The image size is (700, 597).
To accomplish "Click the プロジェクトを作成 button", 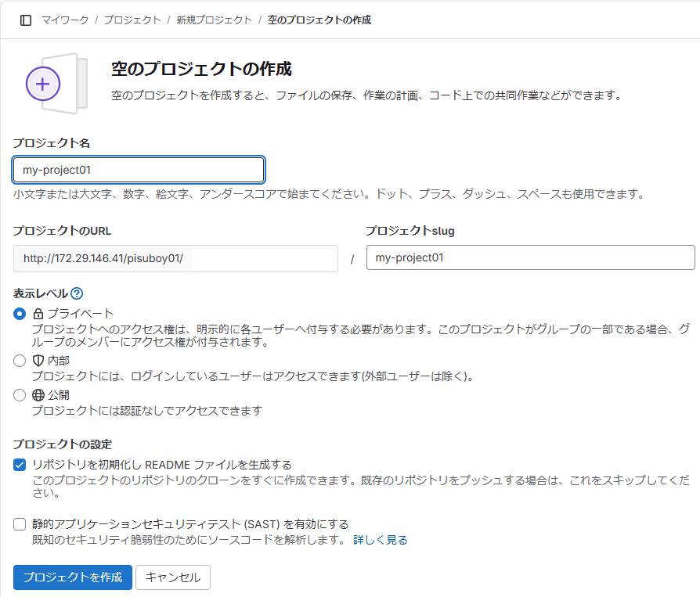I will [73, 577].
